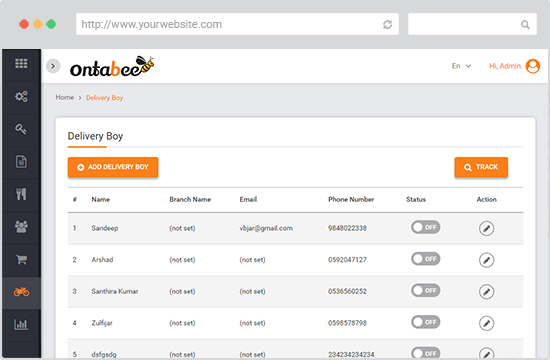
Task: Open the document page icon in sidebar
Action: click(21, 161)
